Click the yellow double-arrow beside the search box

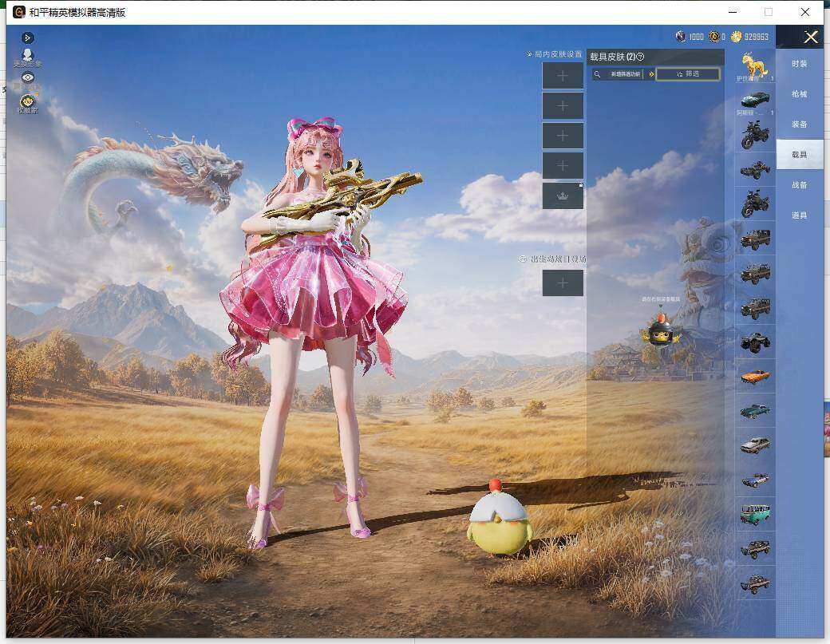(651, 74)
